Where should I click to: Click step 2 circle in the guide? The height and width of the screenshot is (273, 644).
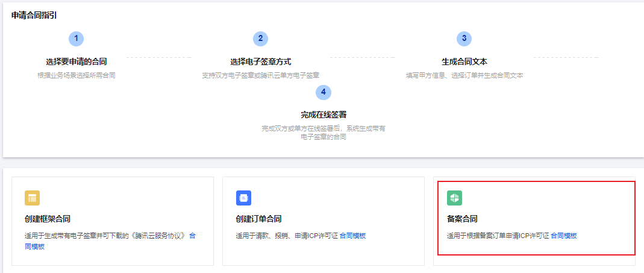(x=260, y=39)
